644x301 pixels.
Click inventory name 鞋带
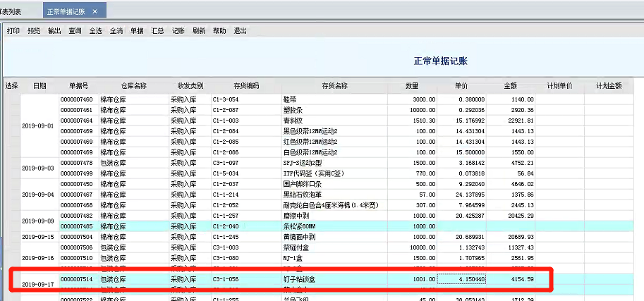pos(290,99)
